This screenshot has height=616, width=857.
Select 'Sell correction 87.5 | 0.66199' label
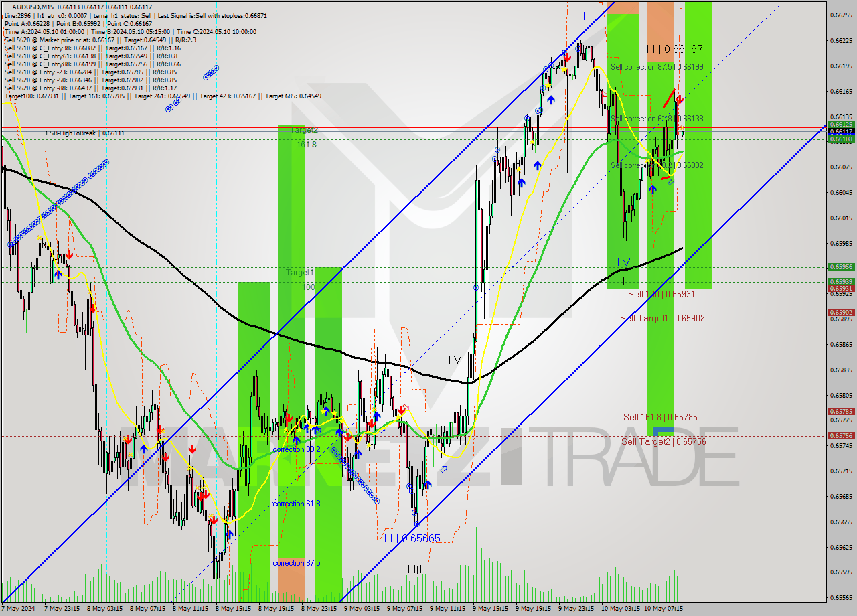click(657, 67)
